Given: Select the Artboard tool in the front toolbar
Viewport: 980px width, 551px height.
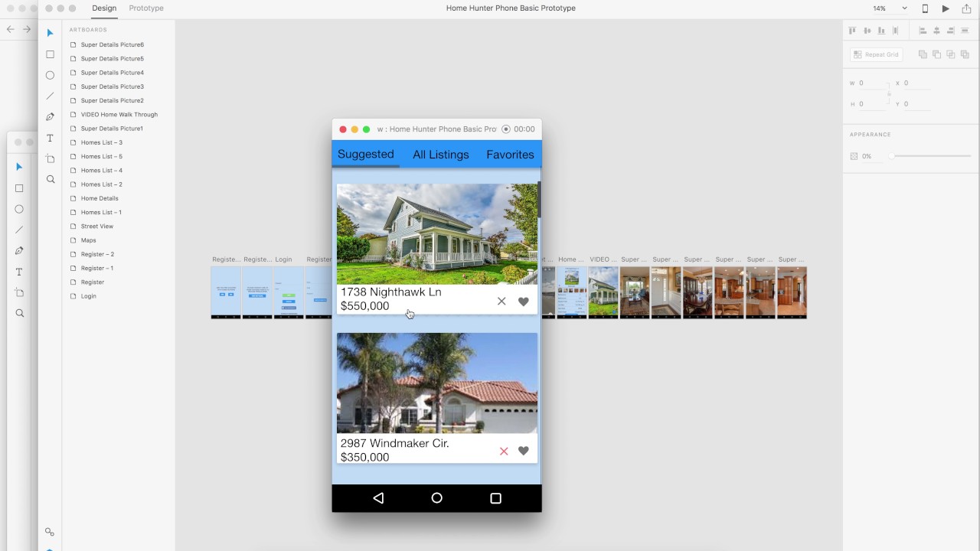Looking at the screenshot, I should 50,158.
